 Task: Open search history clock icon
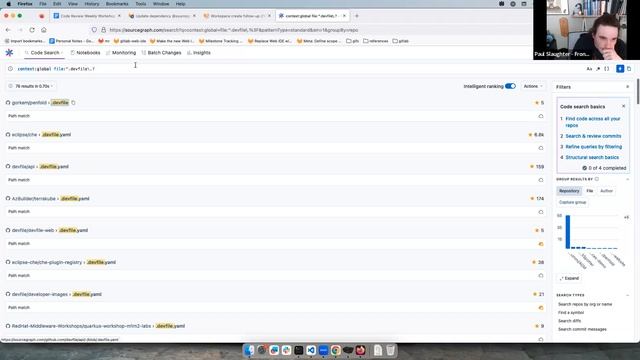(x=10, y=69)
